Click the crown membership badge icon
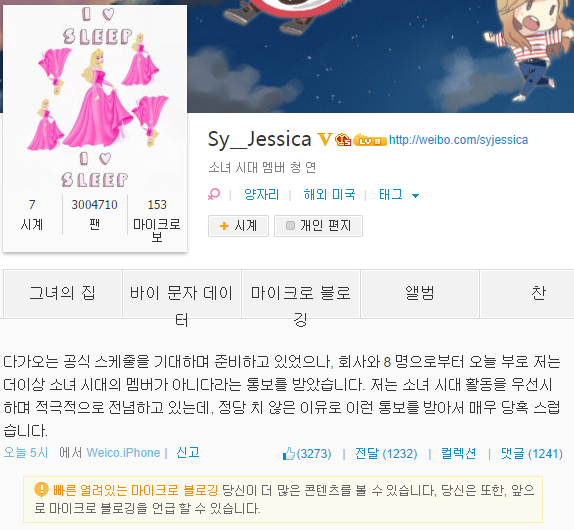Viewport: 574px width, 530px height. [x=343, y=140]
